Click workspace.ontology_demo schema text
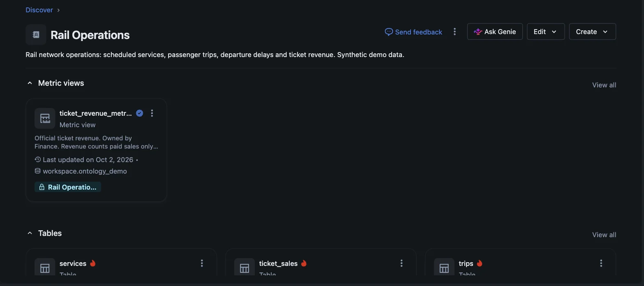Screen dimensions: 644x286 click(85, 171)
